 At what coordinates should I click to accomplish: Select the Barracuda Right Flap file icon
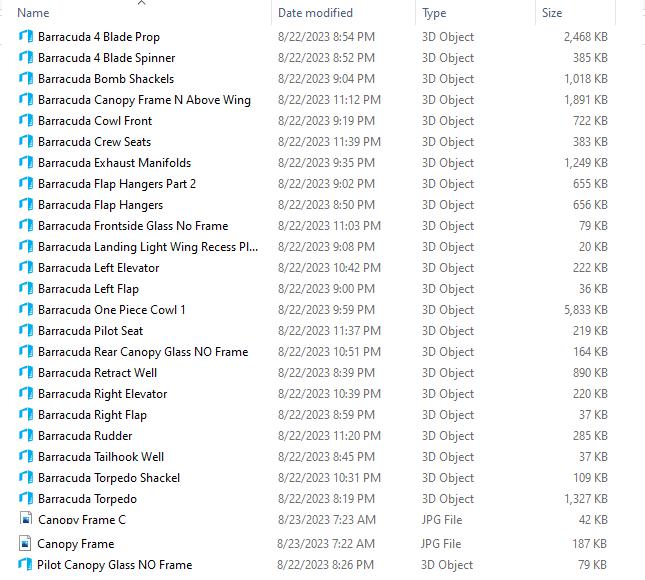pos(26,414)
